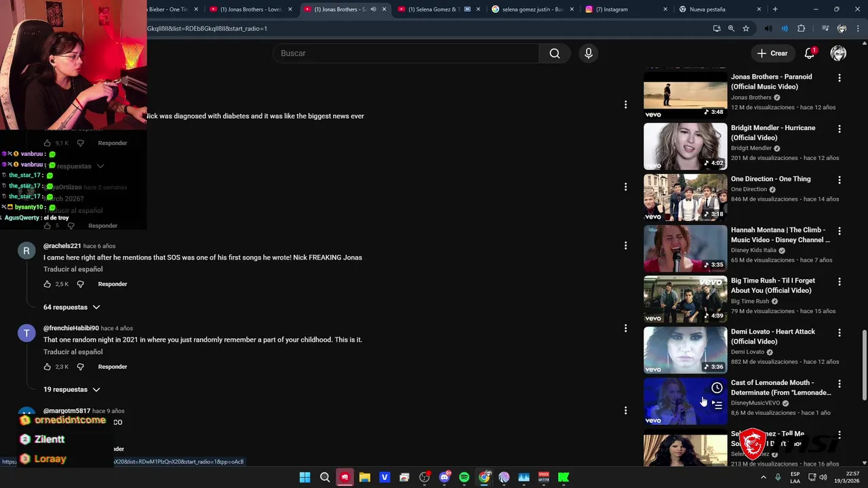Open Windows Start menu
The width and height of the screenshot is (868, 488).
coord(305,477)
